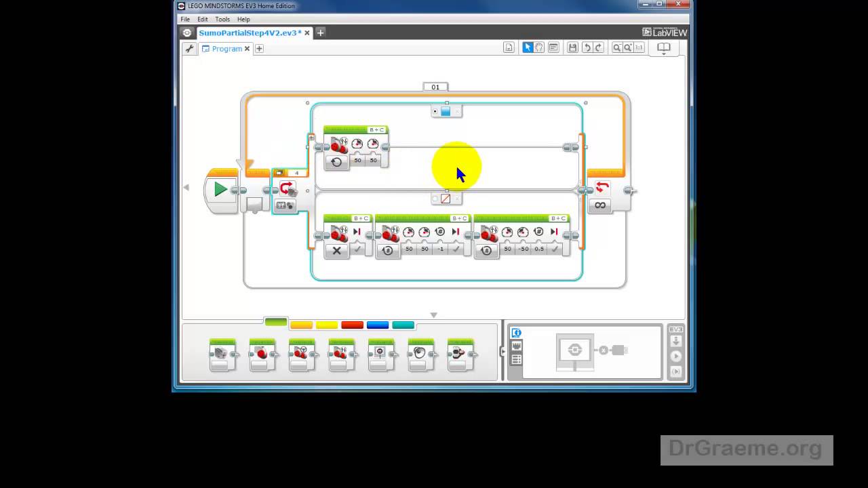The height and width of the screenshot is (488, 868).
Task: Edit the 0.5 rotations value
Action: click(538, 249)
